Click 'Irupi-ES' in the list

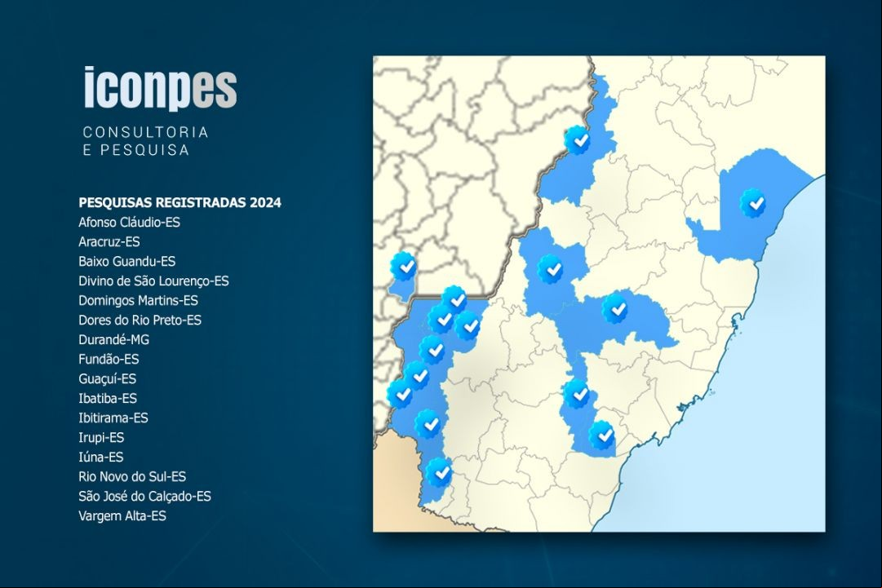click(x=101, y=437)
